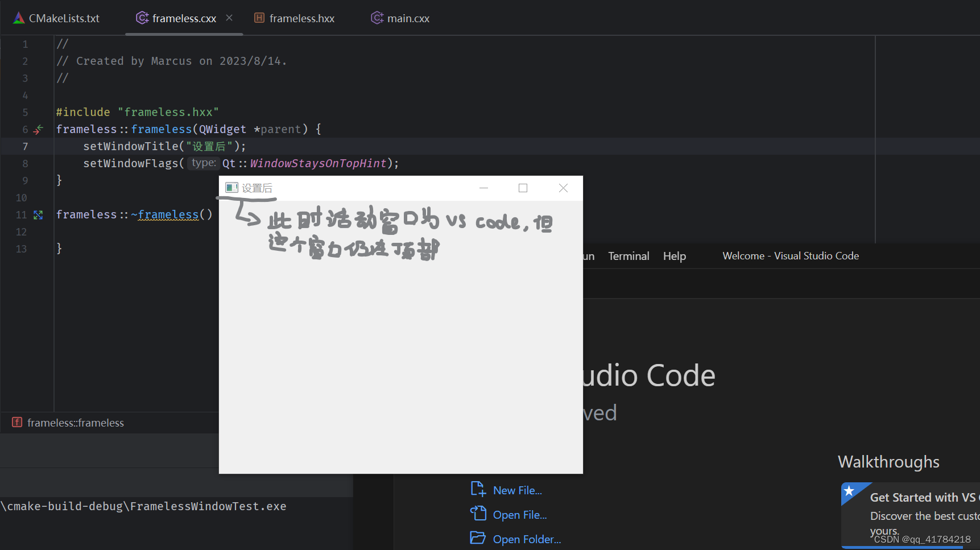The height and width of the screenshot is (550, 980).
Task: Switch to the main.cxx tab
Action: (408, 18)
